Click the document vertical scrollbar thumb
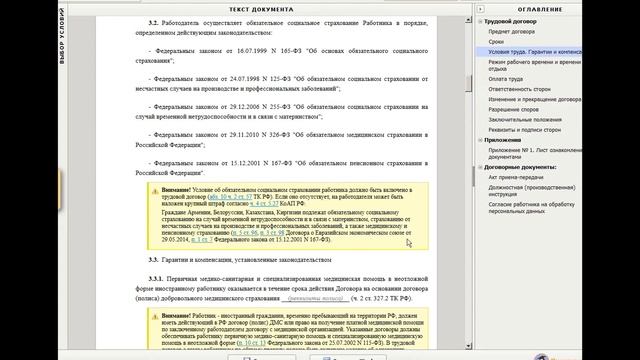This screenshot has height=360, width=640. [x=468, y=83]
